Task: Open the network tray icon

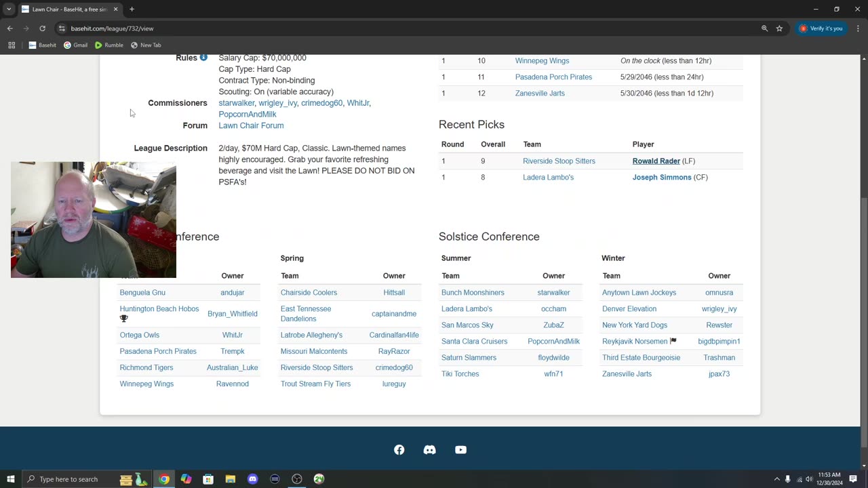Action: coord(799,479)
